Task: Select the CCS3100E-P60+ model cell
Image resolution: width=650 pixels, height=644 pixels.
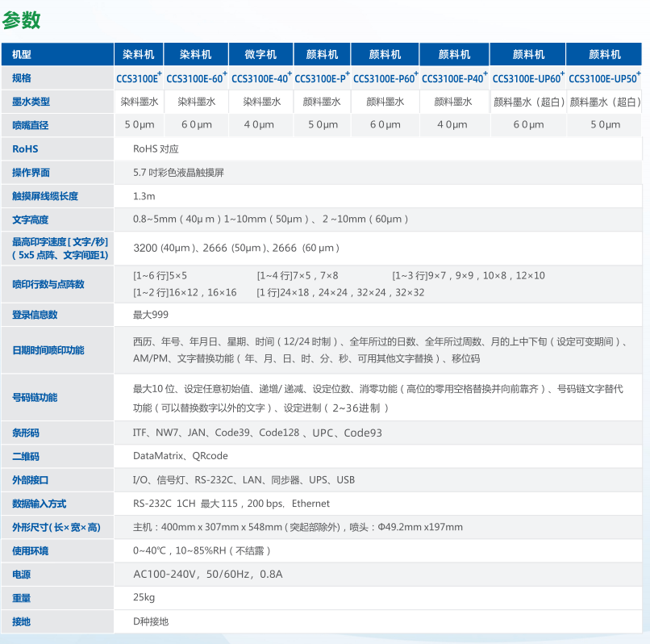Action: point(385,78)
